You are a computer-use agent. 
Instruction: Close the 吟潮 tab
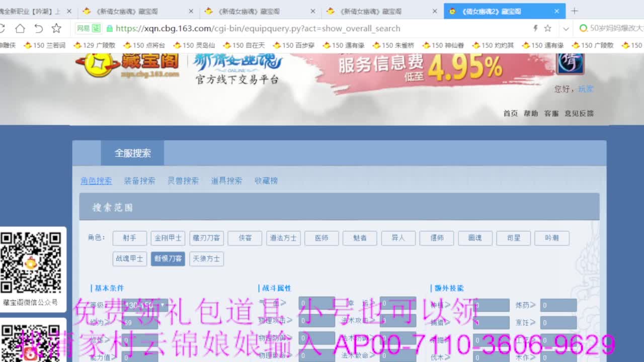[69, 11]
